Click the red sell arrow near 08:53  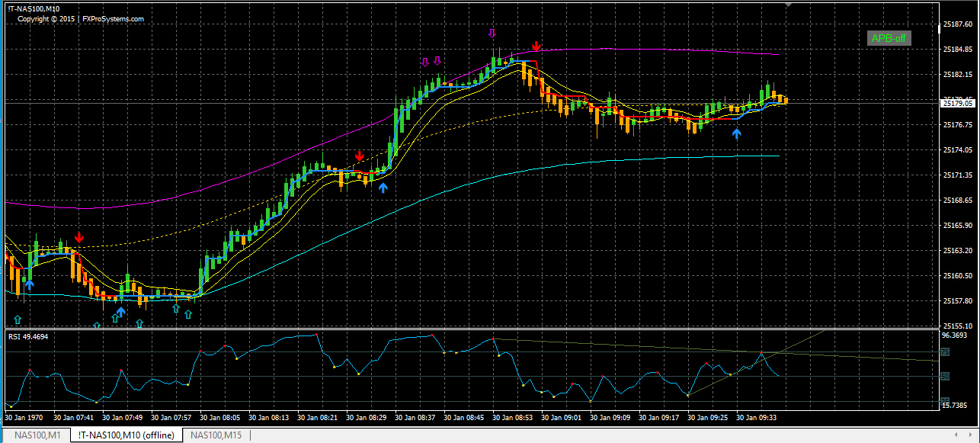coord(536,47)
